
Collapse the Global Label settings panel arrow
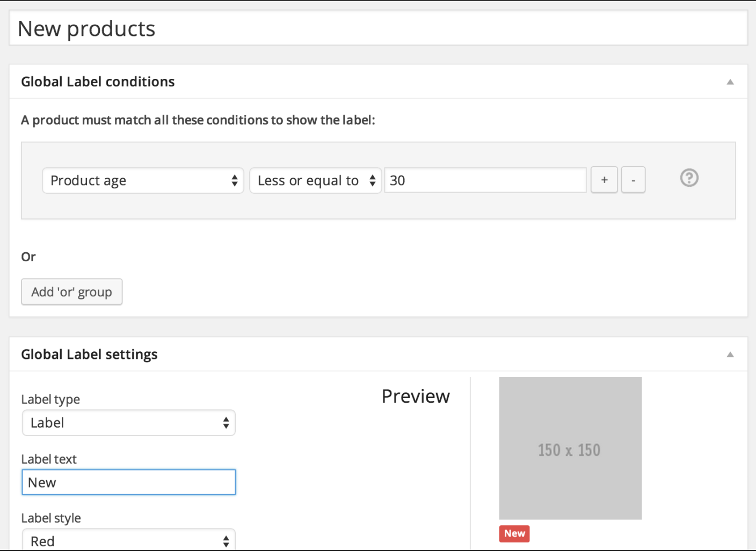[x=730, y=354]
